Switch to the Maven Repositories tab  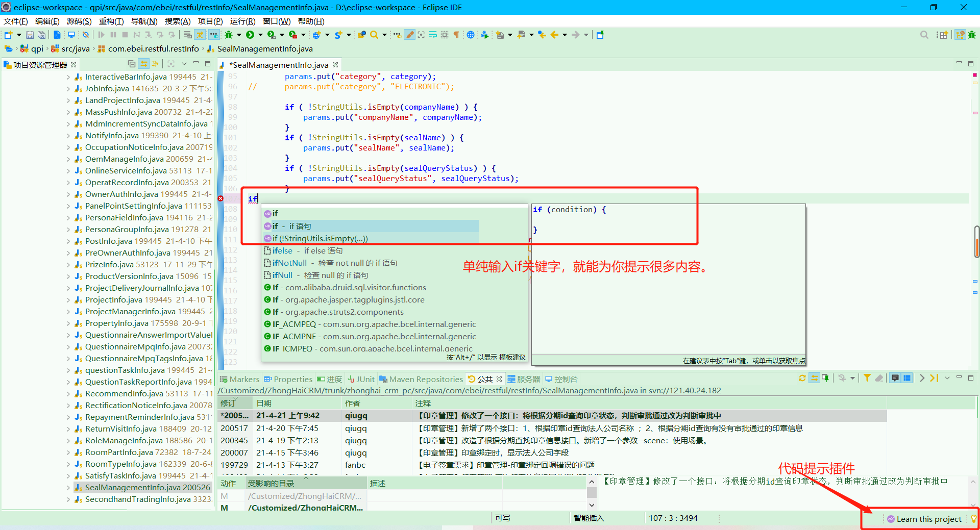pyautogui.click(x=422, y=378)
